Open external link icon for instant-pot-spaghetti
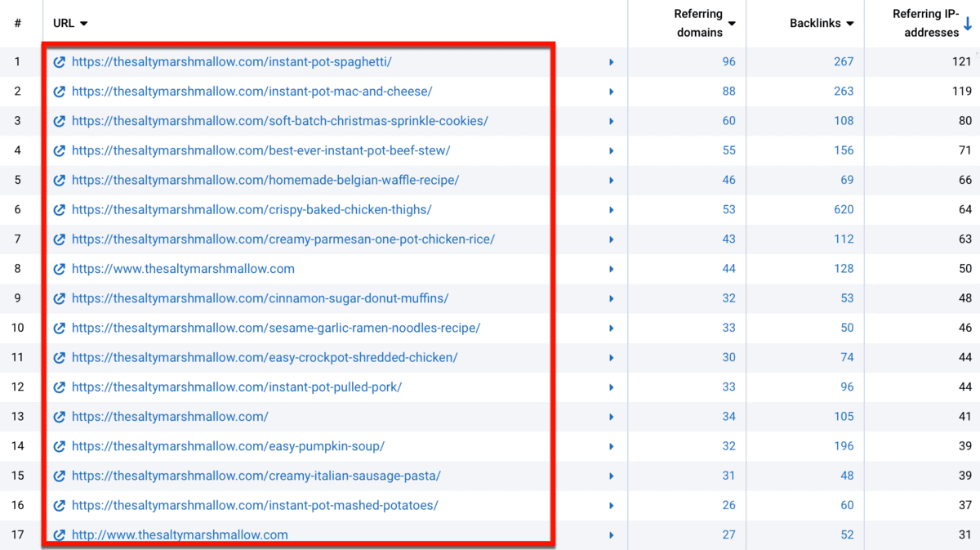The image size is (980, 550). tap(59, 62)
